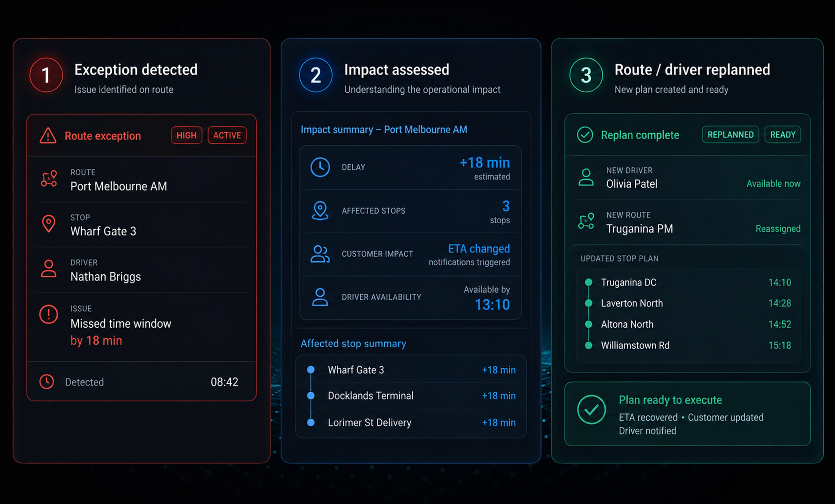Image resolution: width=835 pixels, height=504 pixels.
Task: Select the Truganina DC stop marker
Action: (589, 282)
